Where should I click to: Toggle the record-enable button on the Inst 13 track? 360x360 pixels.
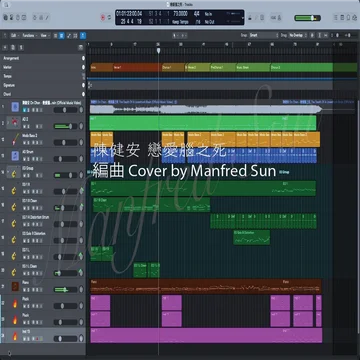(x=37, y=339)
